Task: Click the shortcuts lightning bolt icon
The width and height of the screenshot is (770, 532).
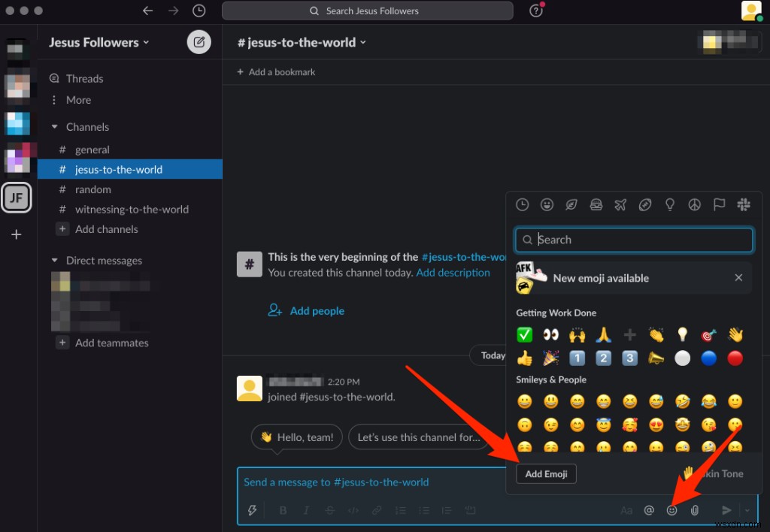Action: [x=253, y=510]
